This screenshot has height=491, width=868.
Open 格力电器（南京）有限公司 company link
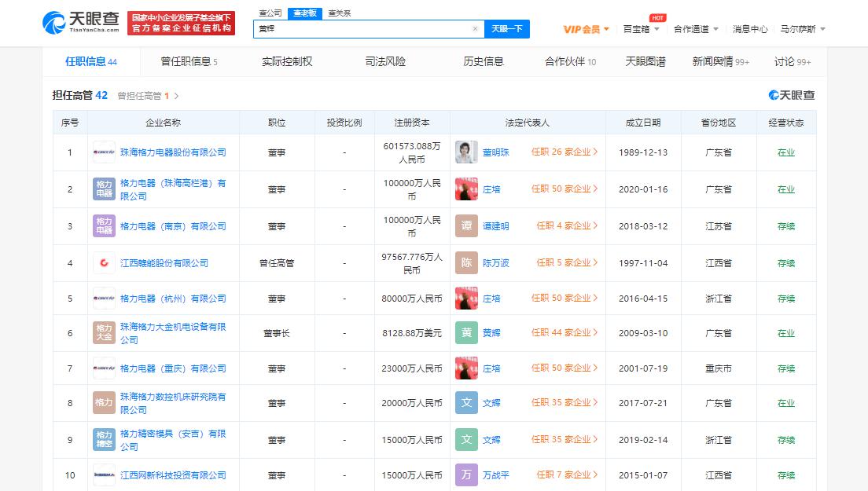pos(173,226)
